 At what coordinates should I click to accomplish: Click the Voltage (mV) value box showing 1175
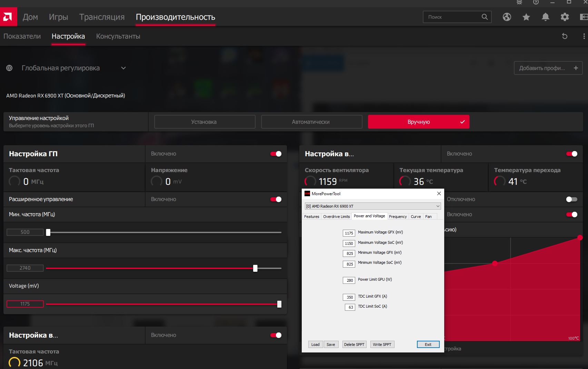coord(25,304)
